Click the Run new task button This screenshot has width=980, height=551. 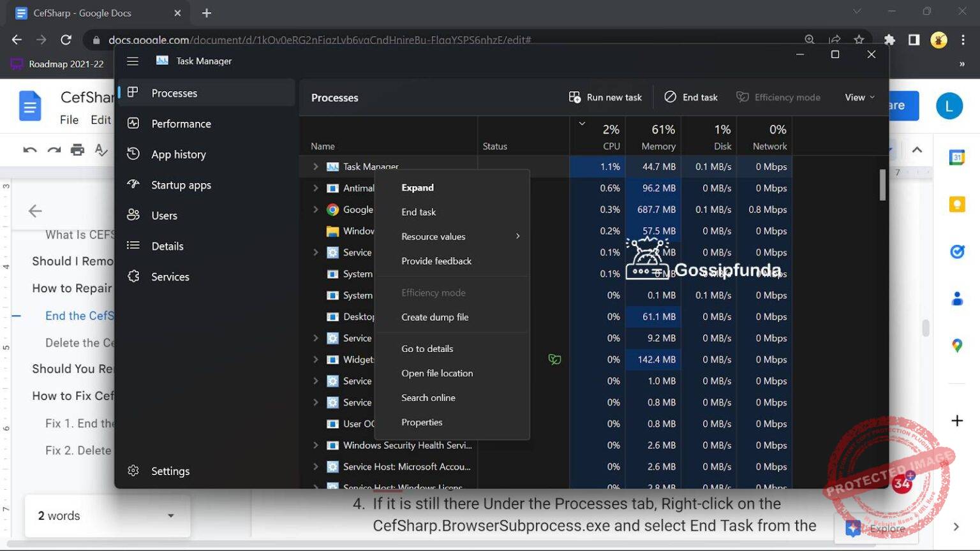click(605, 96)
